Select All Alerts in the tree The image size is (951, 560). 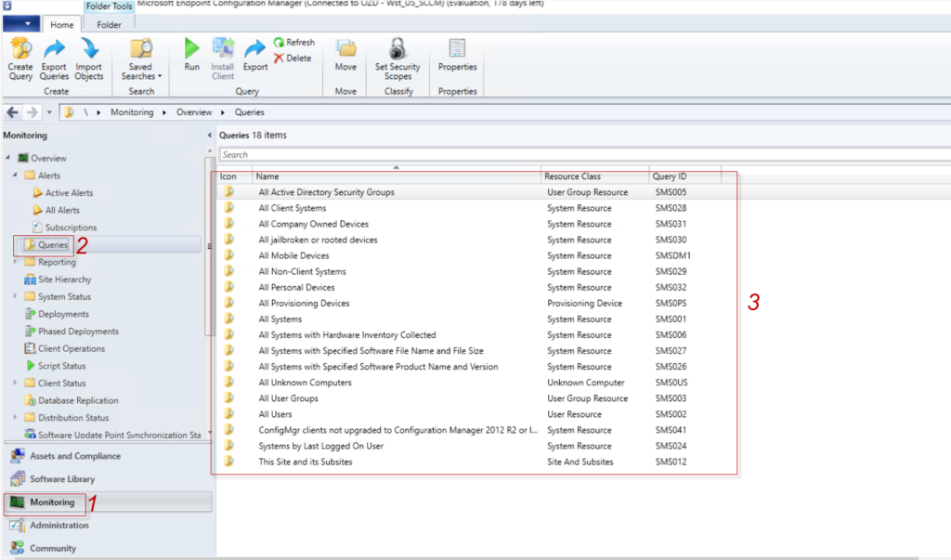point(62,210)
